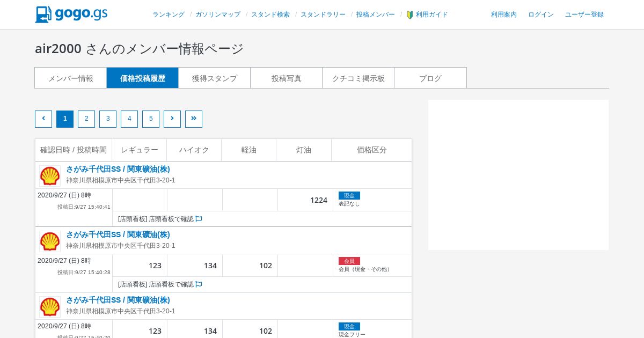Image resolution: width=644 pixels, height=338 pixels.
Task: Jump to last page double arrow
Action: click(x=194, y=119)
